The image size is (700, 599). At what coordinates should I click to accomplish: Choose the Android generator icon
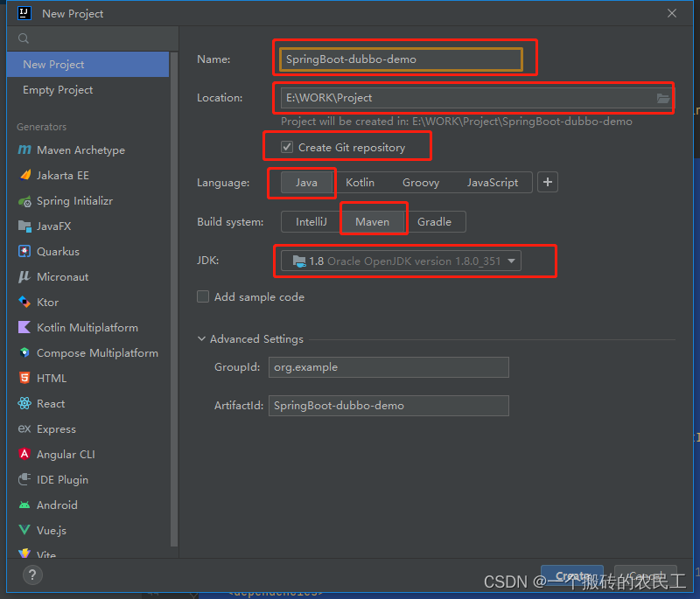pyautogui.click(x=24, y=505)
